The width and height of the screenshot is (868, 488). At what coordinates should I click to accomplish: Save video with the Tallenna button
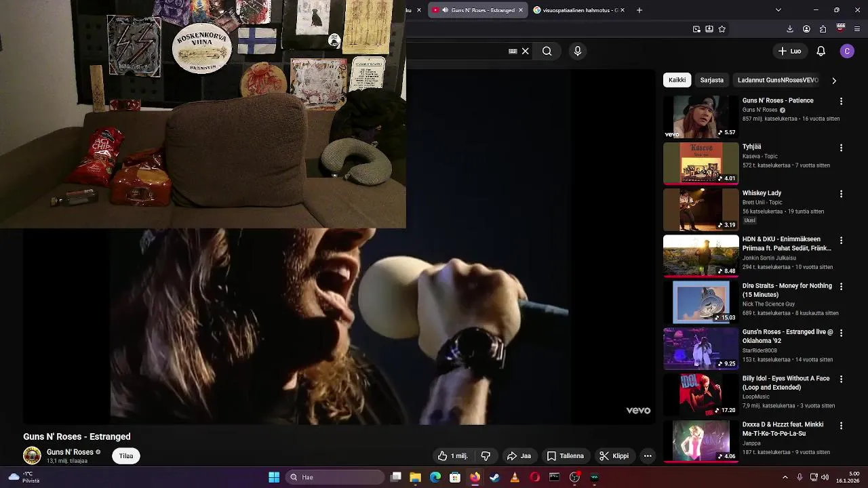[566, 456]
